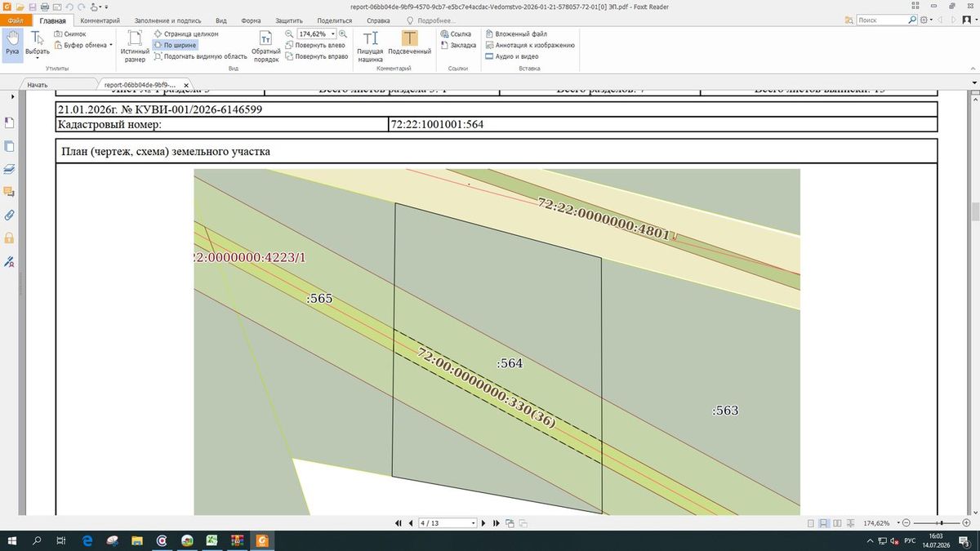This screenshot has width=980, height=551.
Task: Open the comments side panel
Action: tap(10, 192)
